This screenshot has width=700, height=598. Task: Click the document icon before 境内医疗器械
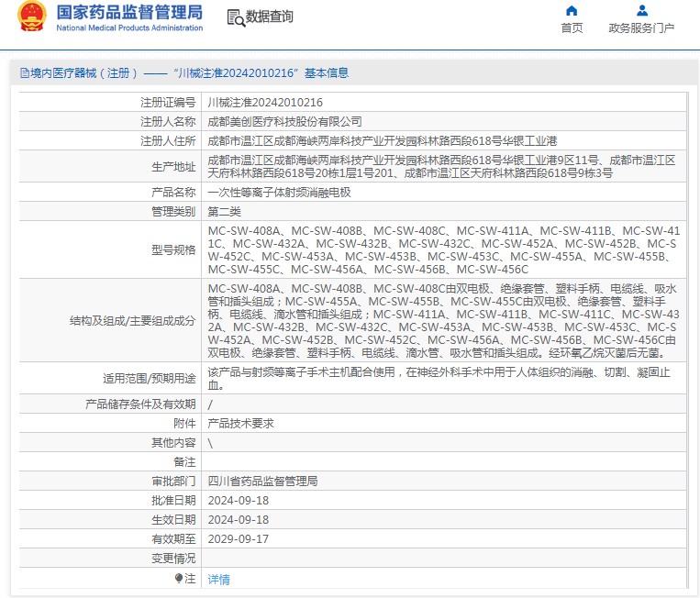click(25, 73)
